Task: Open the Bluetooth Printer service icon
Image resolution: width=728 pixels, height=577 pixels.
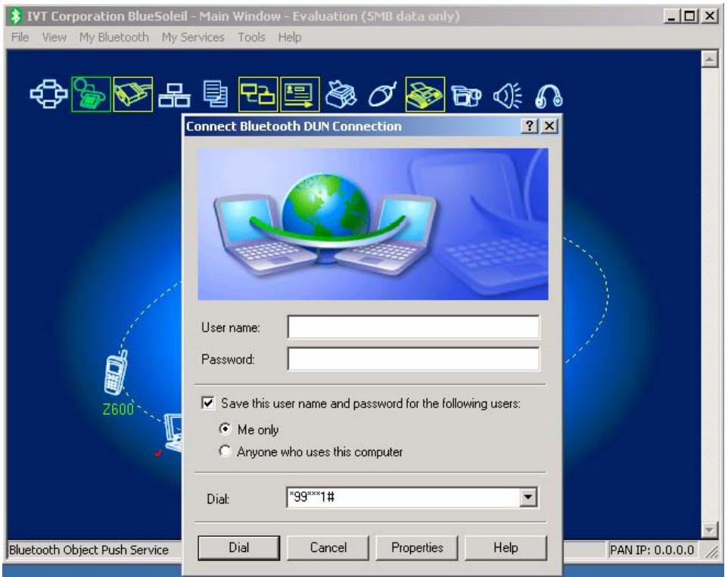Action: (x=341, y=95)
